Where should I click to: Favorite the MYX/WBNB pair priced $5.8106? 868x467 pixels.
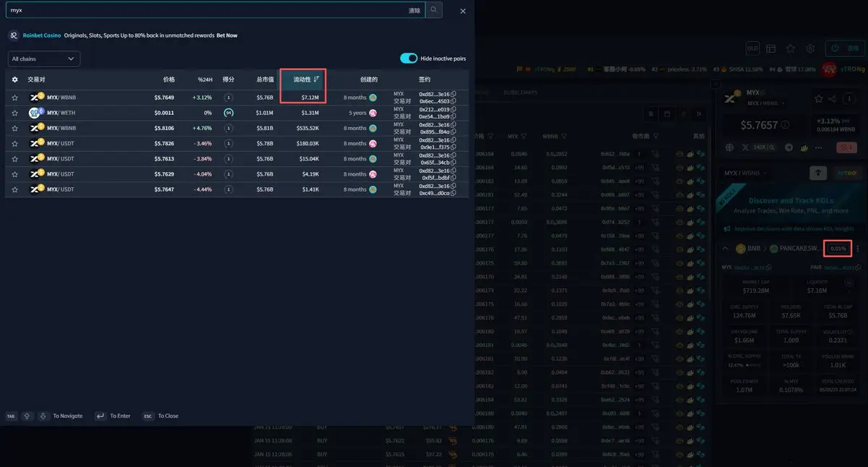coord(14,128)
